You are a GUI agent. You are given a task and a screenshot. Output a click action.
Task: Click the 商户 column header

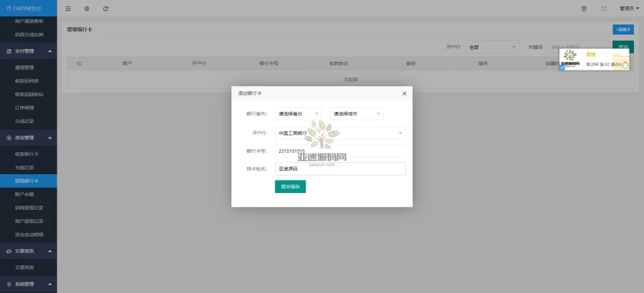click(x=127, y=64)
